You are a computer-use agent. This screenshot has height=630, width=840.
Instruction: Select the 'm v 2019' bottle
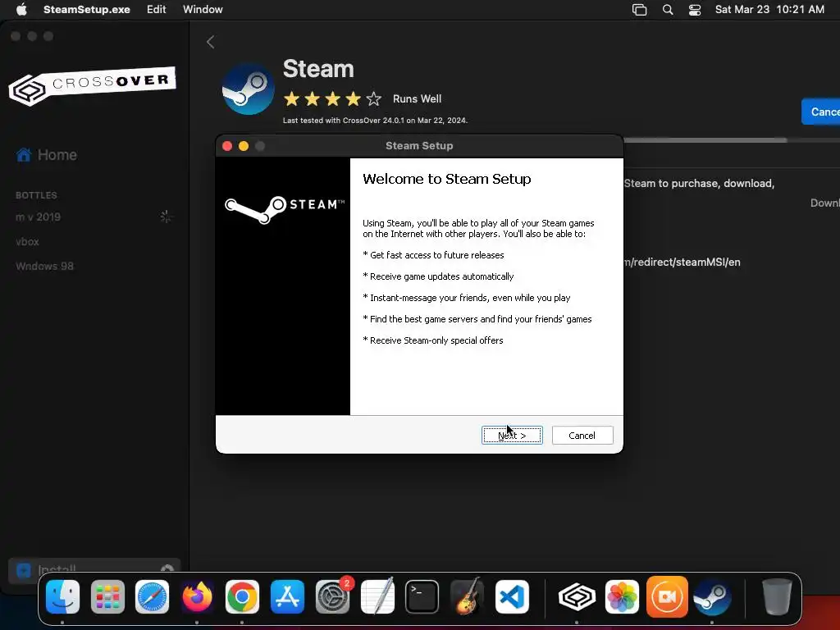(38, 217)
